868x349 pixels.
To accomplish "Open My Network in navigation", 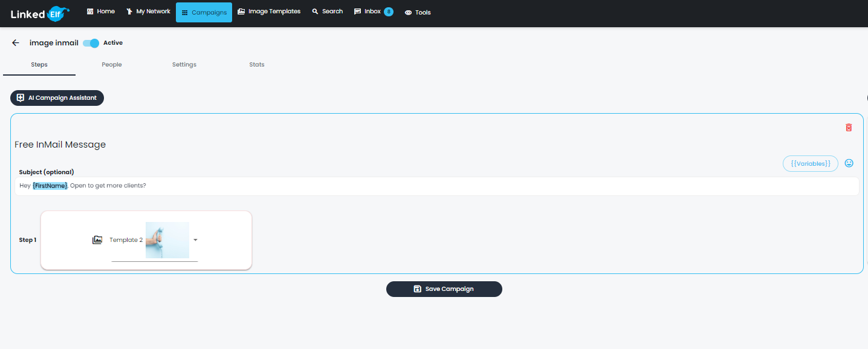I will [x=148, y=11].
